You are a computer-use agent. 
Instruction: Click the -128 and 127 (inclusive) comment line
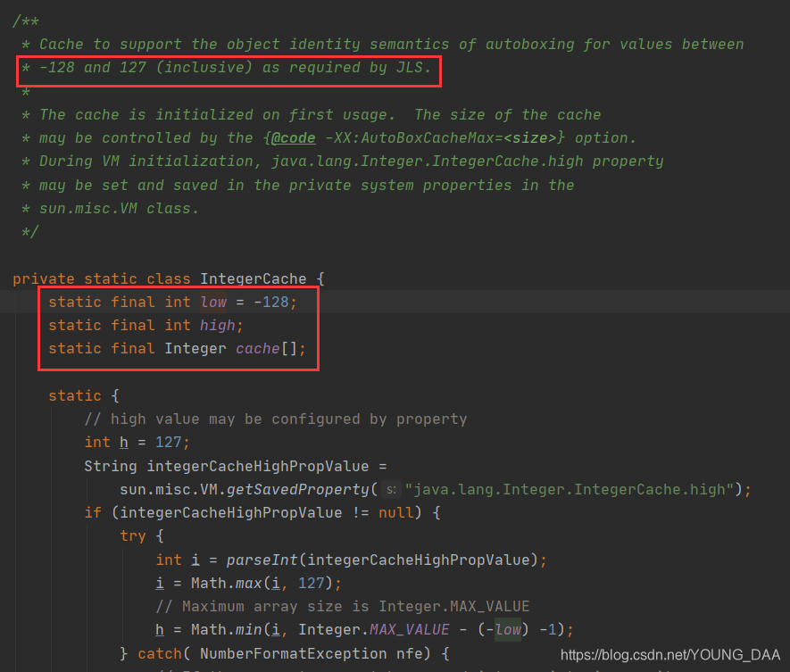(x=226, y=68)
